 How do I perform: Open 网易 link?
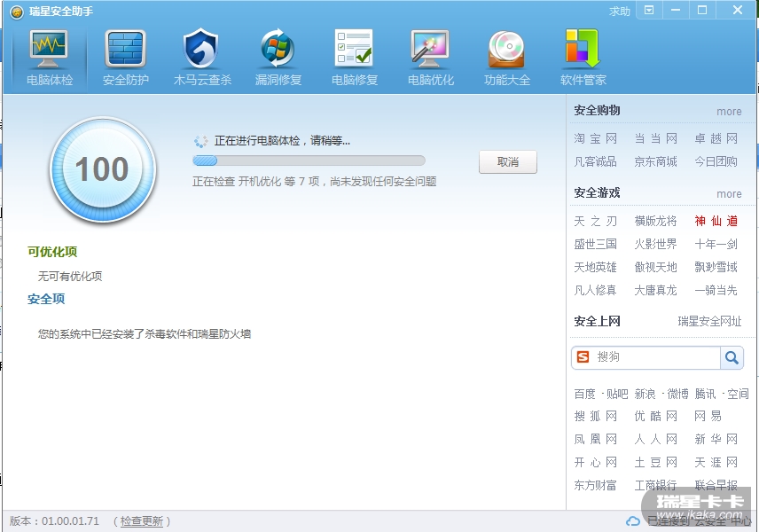(x=708, y=417)
